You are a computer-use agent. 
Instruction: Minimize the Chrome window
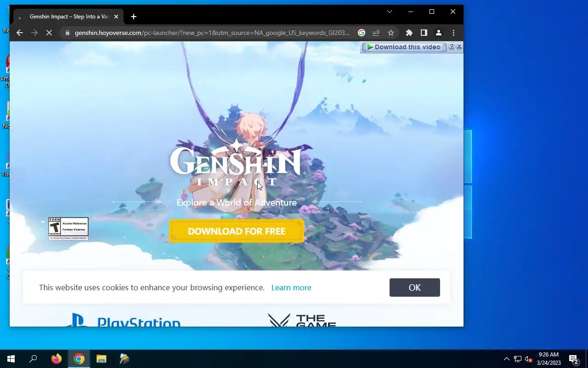[411, 11]
